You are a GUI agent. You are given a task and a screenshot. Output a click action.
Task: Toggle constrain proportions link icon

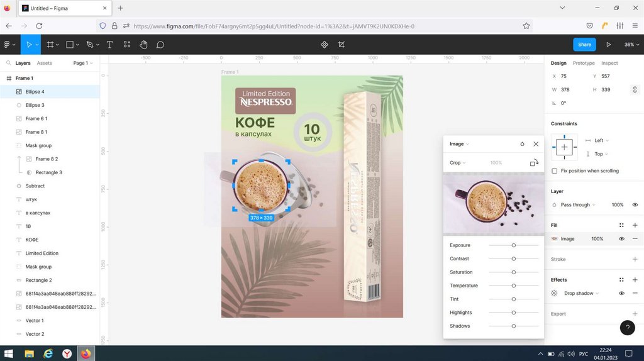point(635,89)
